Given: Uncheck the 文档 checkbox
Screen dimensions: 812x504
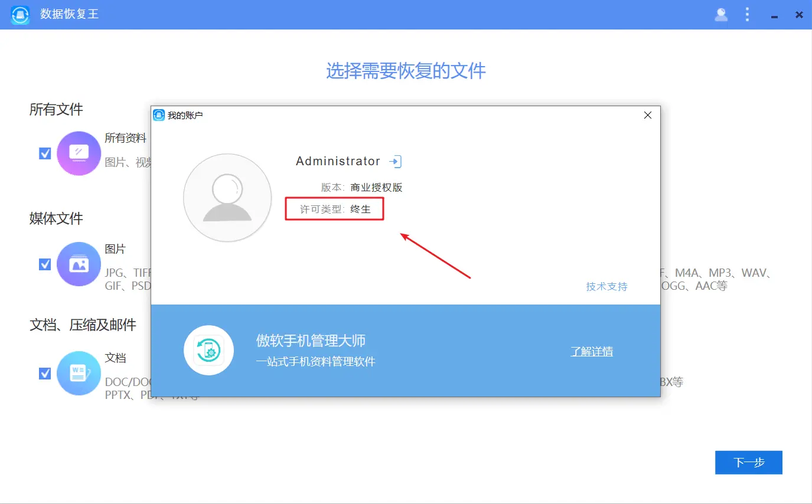Looking at the screenshot, I should pyautogui.click(x=45, y=374).
